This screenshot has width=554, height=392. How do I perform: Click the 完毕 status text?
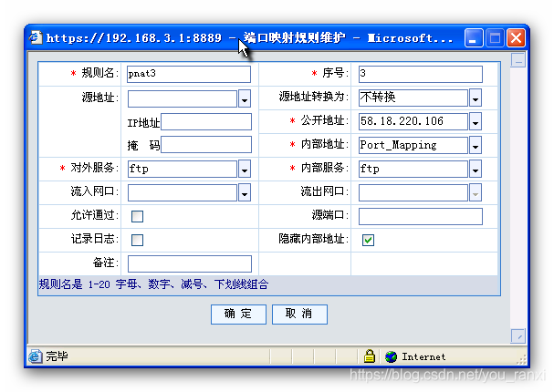(57, 356)
